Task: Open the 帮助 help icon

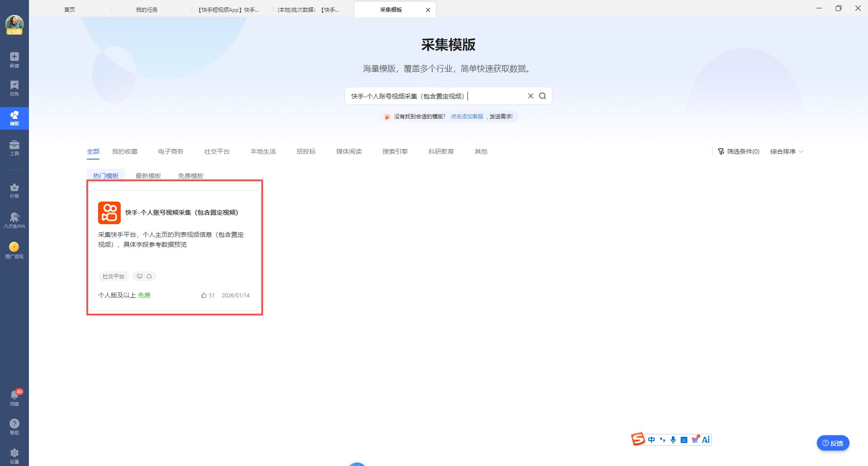Action: click(14, 426)
